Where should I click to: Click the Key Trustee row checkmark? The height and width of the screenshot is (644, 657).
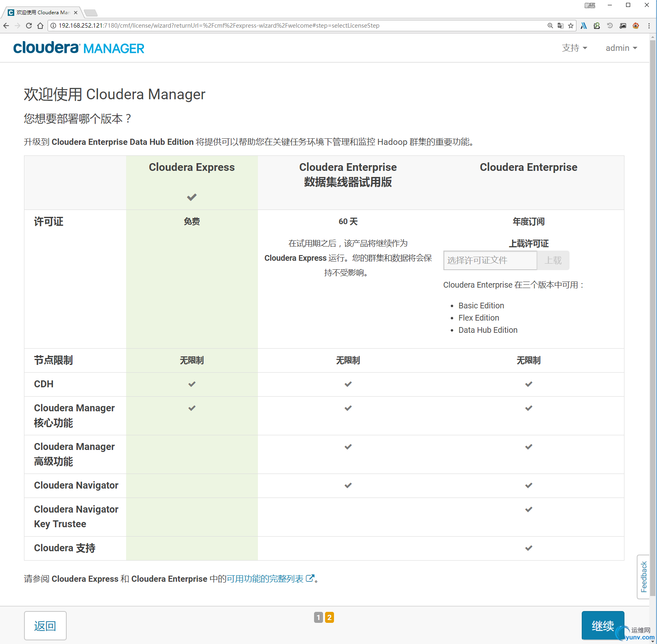tap(528, 509)
